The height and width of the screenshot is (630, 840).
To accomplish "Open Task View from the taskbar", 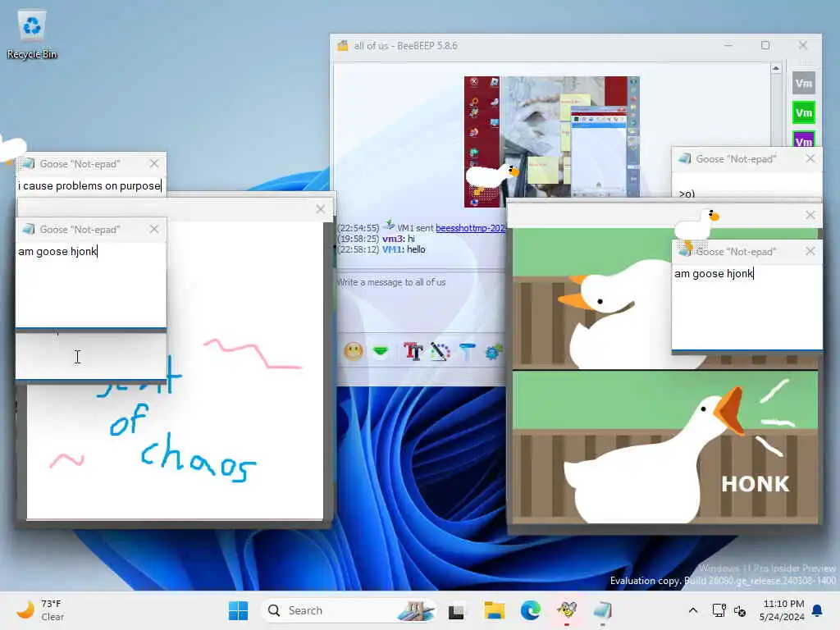I will [x=456, y=610].
